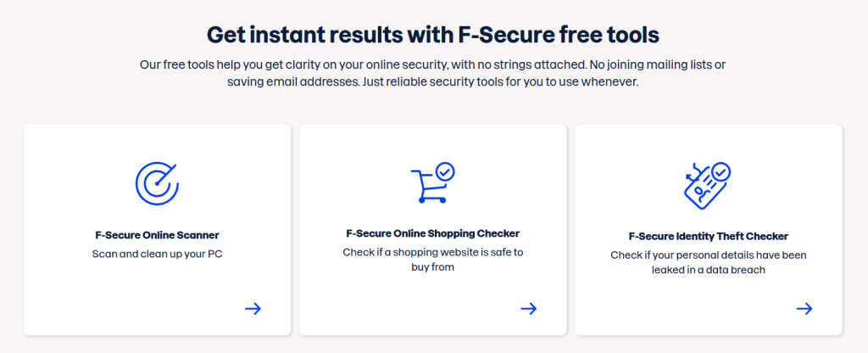The width and height of the screenshot is (868, 353).
Task: Click the "safe to buy from" description
Action: (x=432, y=260)
